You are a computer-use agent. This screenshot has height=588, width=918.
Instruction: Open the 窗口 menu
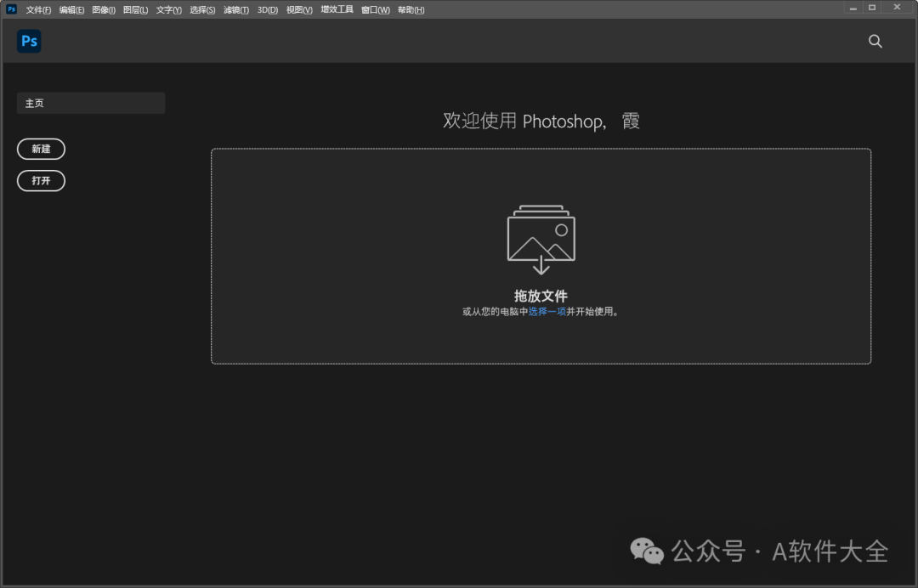[x=374, y=9]
